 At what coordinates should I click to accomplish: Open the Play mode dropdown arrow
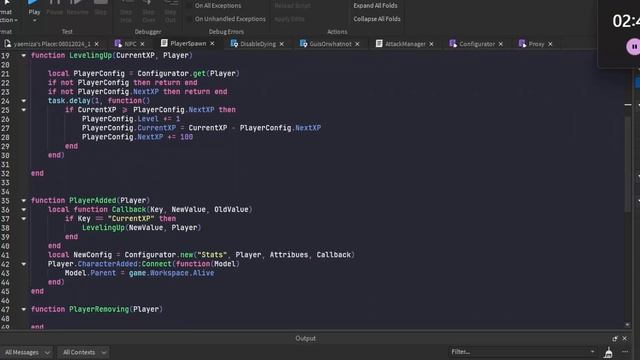pos(34,20)
